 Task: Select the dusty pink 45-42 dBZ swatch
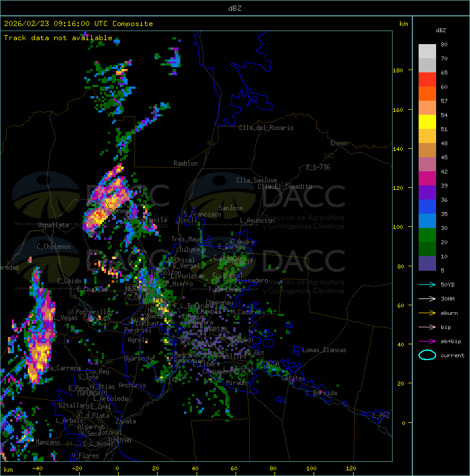[x=427, y=165]
